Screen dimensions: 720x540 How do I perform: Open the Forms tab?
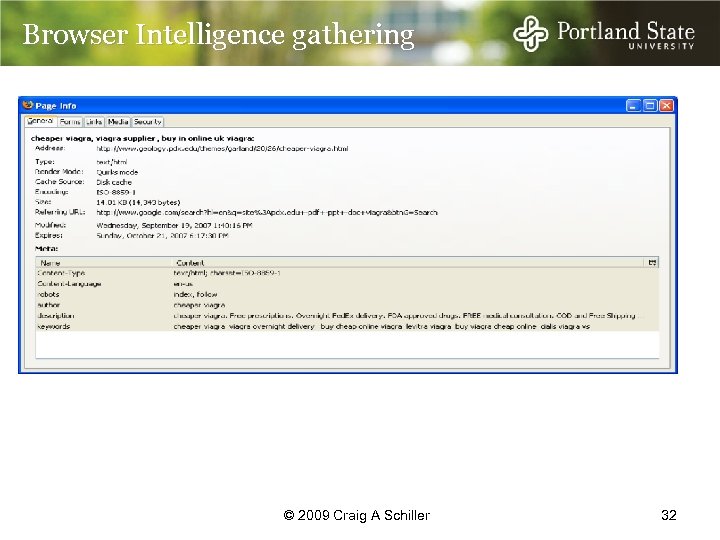pyautogui.click(x=70, y=122)
